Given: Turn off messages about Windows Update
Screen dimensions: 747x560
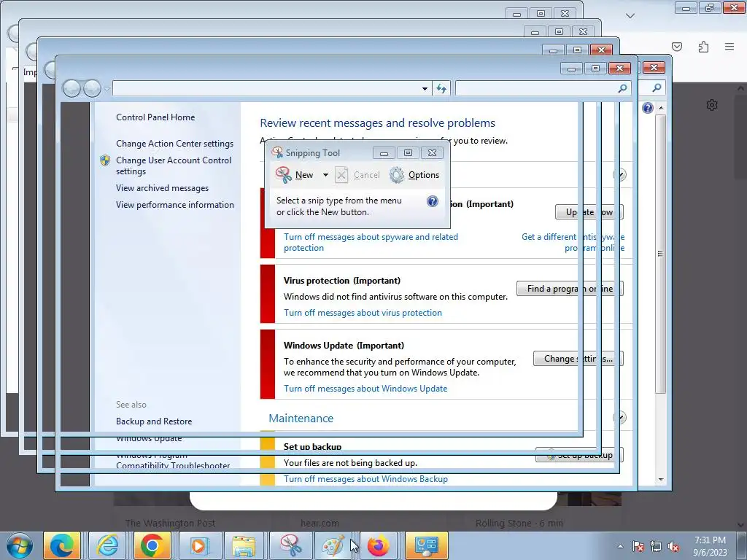Looking at the screenshot, I should pos(365,389).
